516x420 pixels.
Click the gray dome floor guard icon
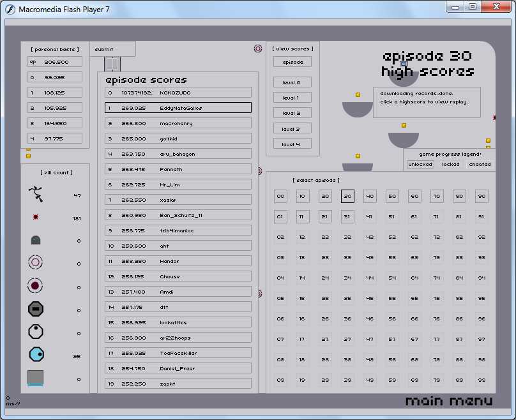[36, 241]
